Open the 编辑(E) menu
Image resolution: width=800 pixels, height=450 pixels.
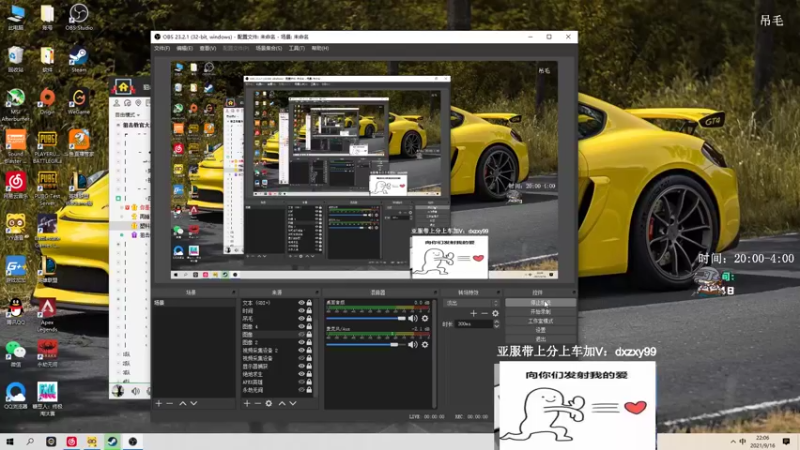click(184, 48)
